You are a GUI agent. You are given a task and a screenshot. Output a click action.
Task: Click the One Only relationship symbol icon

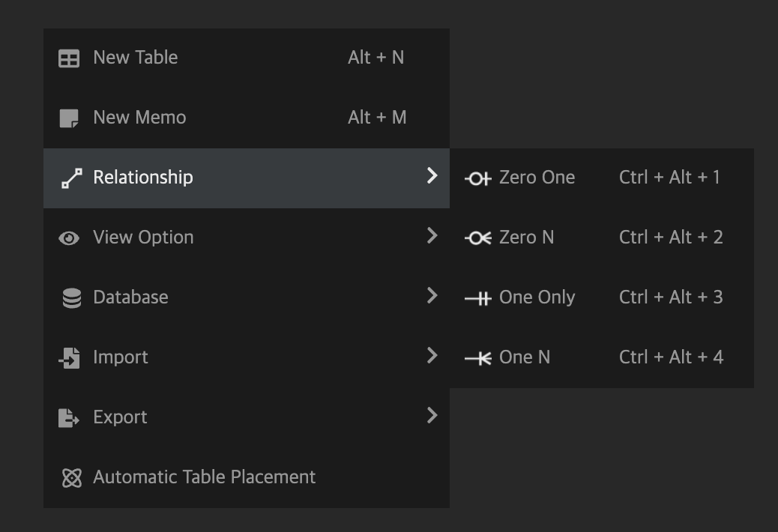point(477,298)
